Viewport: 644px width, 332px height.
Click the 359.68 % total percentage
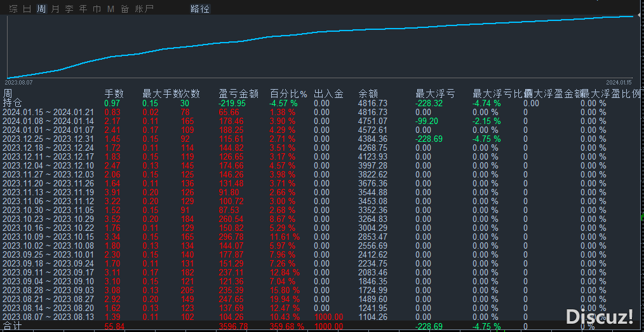tap(287, 327)
